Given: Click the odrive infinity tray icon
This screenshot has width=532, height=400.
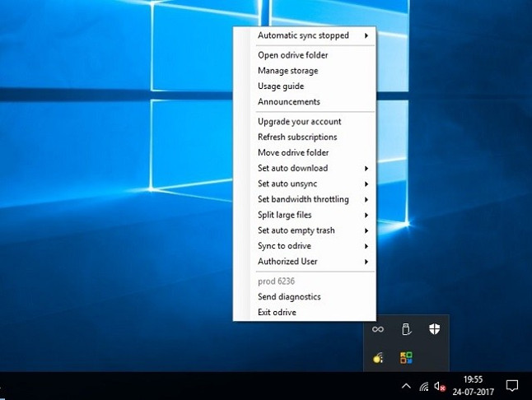Looking at the screenshot, I should (x=378, y=329).
